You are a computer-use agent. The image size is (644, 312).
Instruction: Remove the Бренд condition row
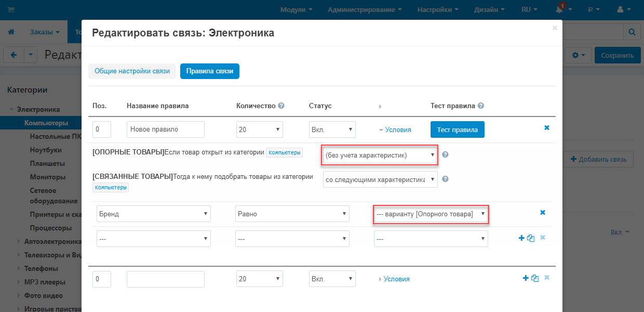tap(543, 213)
